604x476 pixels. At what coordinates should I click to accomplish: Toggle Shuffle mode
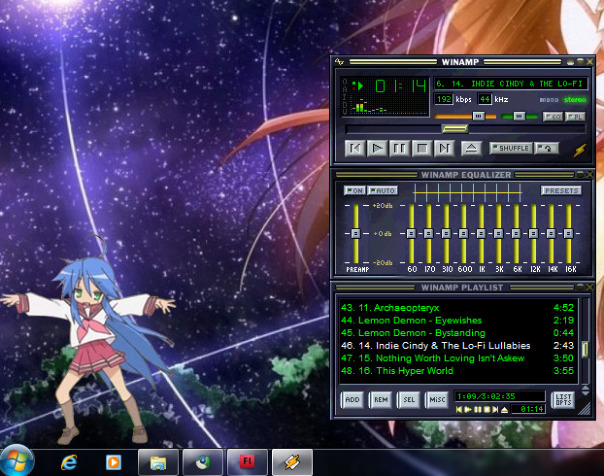click(x=510, y=148)
